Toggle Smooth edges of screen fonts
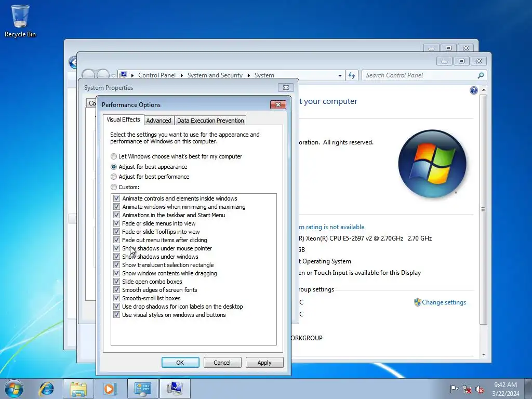Image resolution: width=532 pixels, height=399 pixels. point(116,290)
